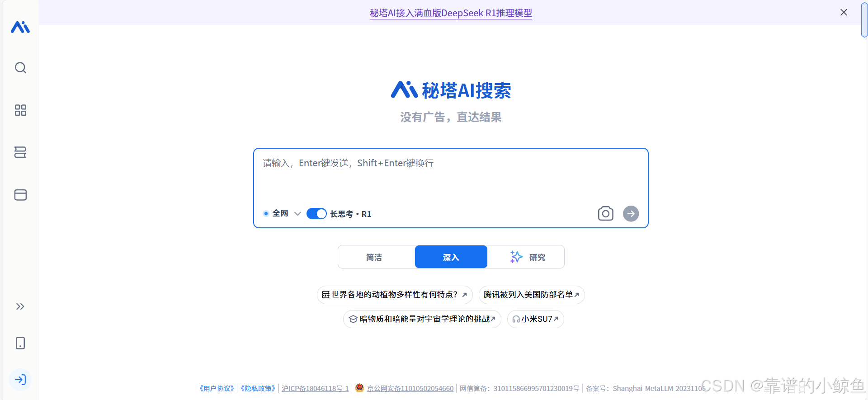Open the DeepSeek R1 announcement link
This screenshot has width=868, height=400.
click(x=451, y=13)
